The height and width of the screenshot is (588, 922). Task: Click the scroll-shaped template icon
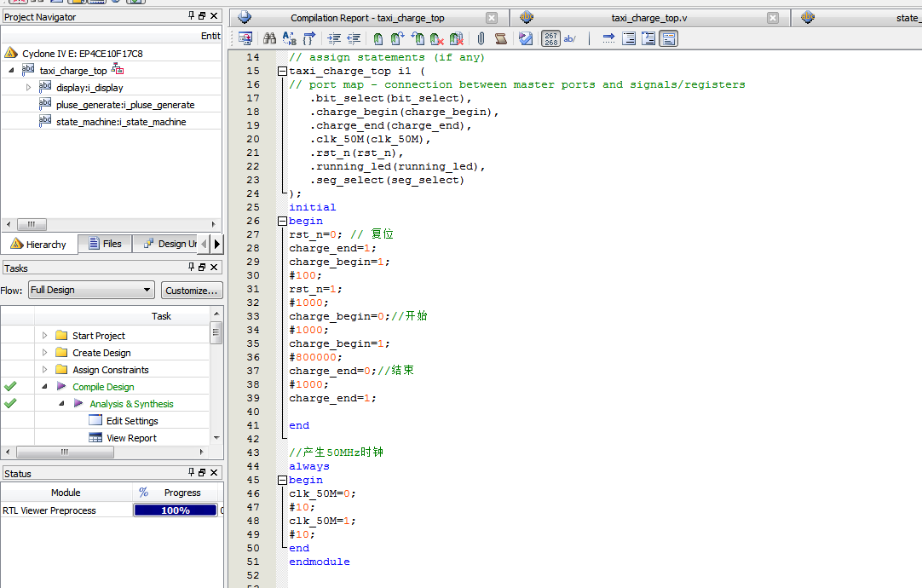coord(501,38)
